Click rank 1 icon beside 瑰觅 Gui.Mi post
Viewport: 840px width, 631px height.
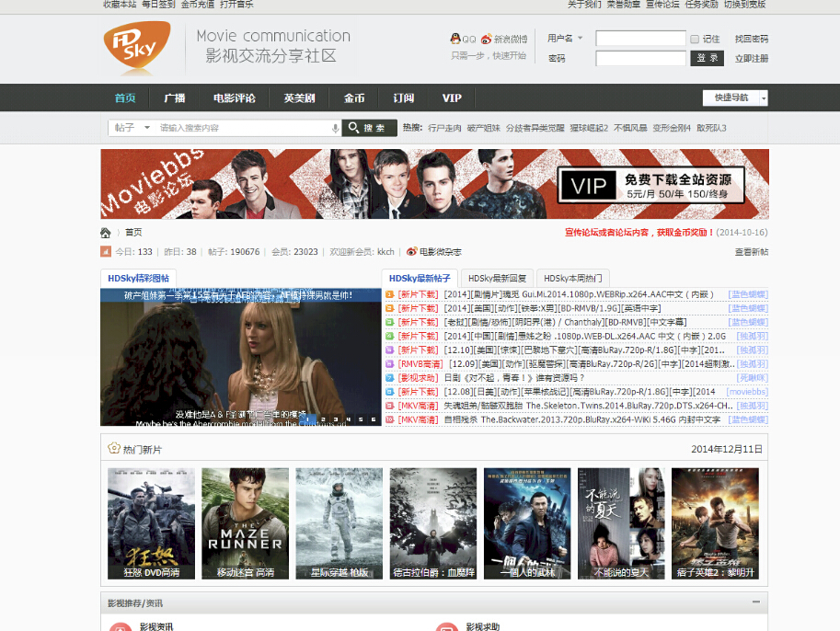pyautogui.click(x=389, y=294)
